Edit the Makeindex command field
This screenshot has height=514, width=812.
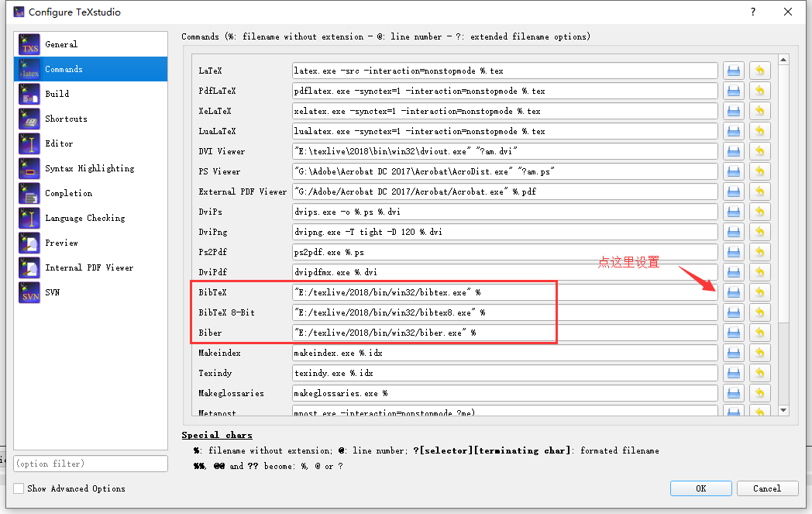pyautogui.click(x=505, y=354)
